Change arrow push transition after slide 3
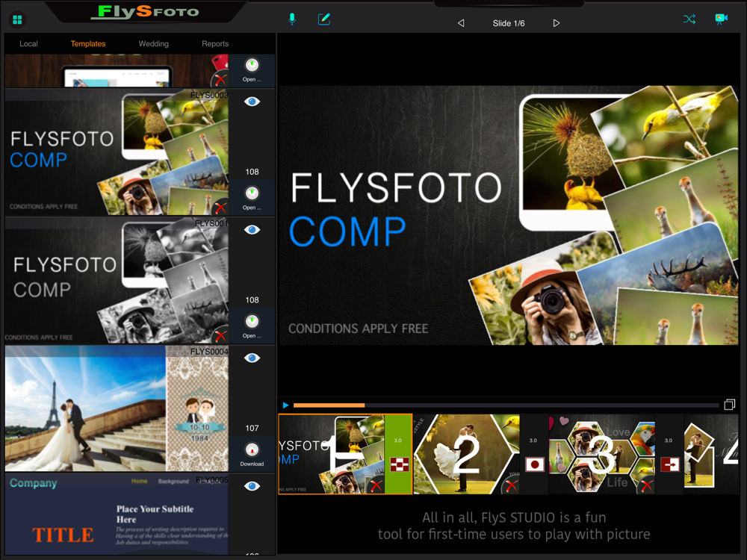Image resolution: width=747 pixels, height=560 pixels. pyautogui.click(x=670, y=464)
